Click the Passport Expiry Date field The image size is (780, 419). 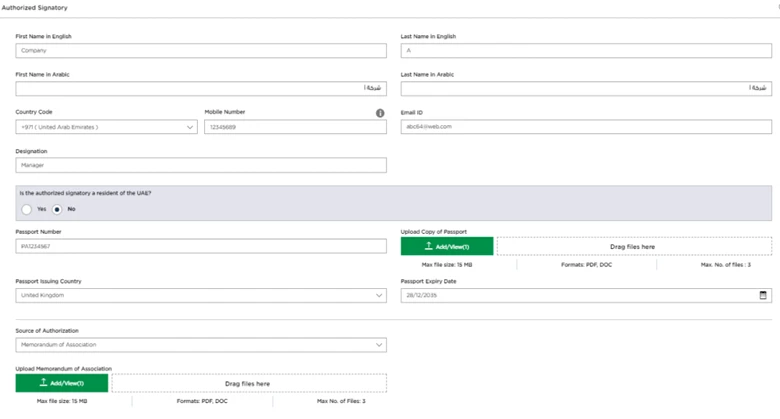[x=575, y=295]
